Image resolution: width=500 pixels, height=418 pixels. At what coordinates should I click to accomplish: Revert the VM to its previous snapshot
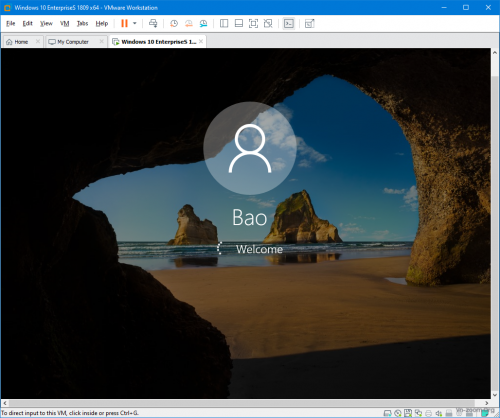[x=188, y=23]
